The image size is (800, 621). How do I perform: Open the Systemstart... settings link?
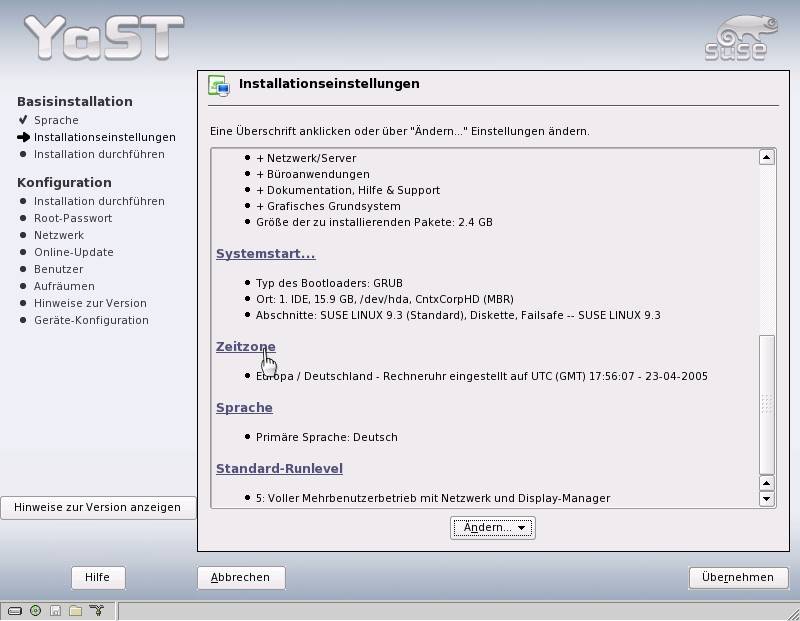[x=265, y=254]
